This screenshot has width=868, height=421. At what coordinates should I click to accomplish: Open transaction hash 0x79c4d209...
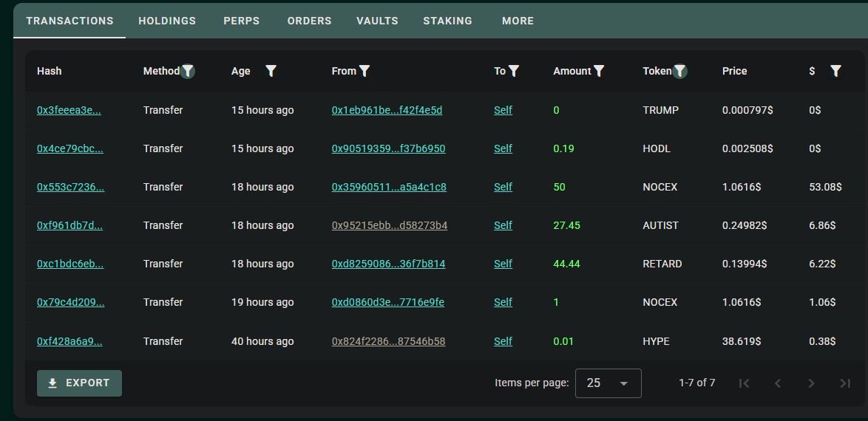pyautogui.click(x=71, y=302)
